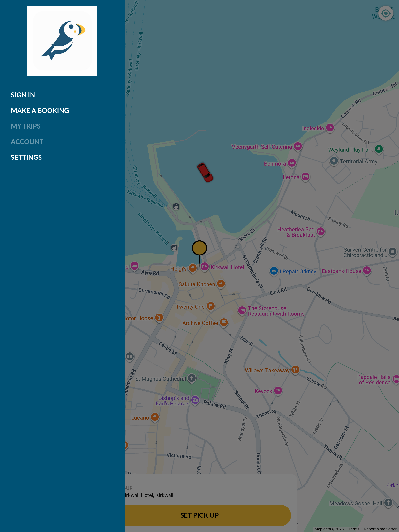
Task: Open My Trips in sidebar
Action: (x=26, y=126)
